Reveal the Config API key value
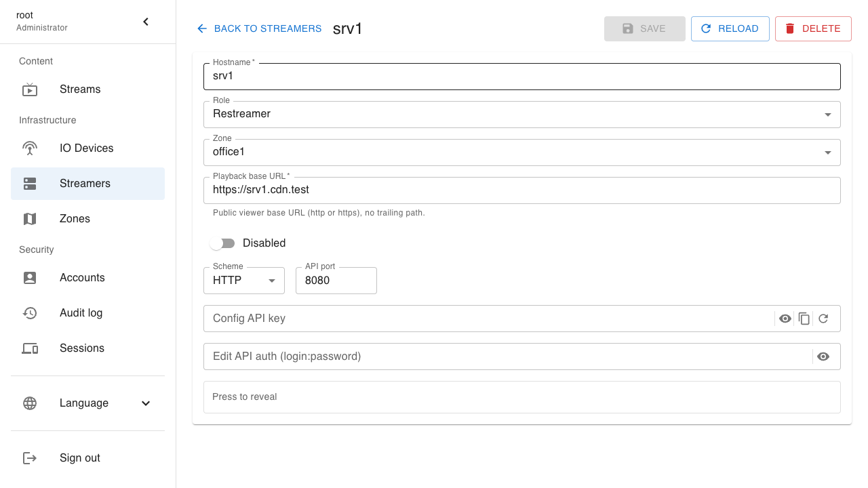The image size is (868, 488). [x=785, y=318]
